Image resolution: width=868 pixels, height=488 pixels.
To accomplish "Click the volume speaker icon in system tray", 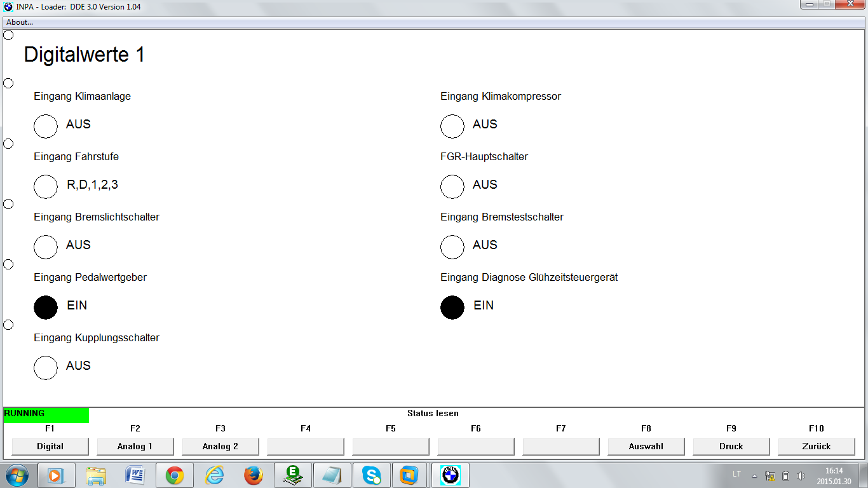I will (x=801, y=476).
